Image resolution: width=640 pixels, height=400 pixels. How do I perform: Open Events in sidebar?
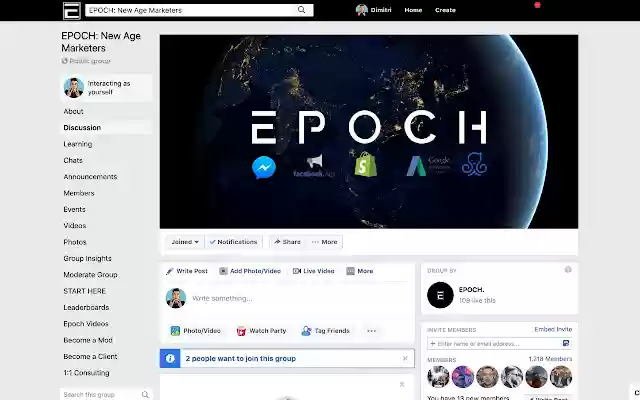coord(74,209)
